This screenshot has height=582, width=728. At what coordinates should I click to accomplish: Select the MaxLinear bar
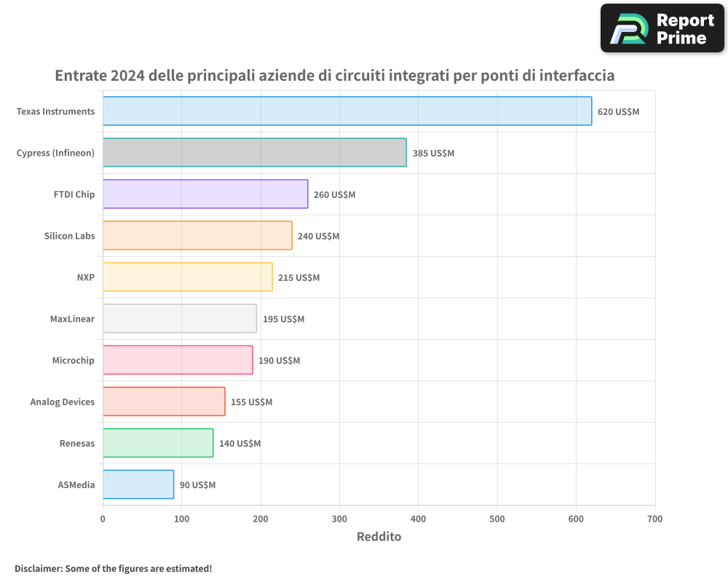pos(179,319)
